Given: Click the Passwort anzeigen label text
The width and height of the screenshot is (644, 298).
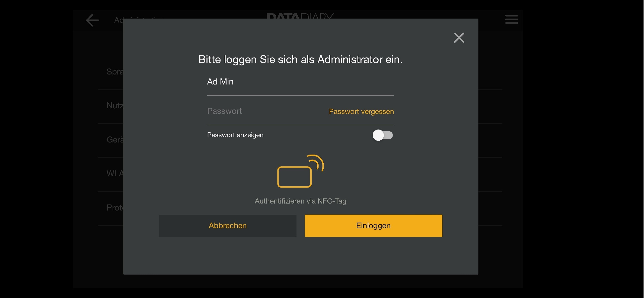Looking at the screenshot, I should pyautogui.click(x=235, y=135).
